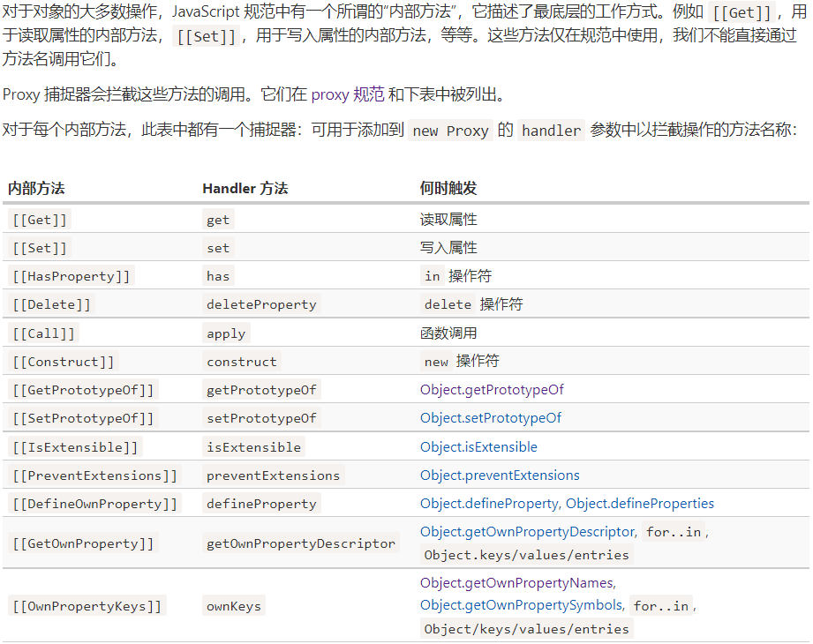Click the [[PreventExtensions]] table cell
The width and height of the screenshot is (813, 644).
pos(94,476)
